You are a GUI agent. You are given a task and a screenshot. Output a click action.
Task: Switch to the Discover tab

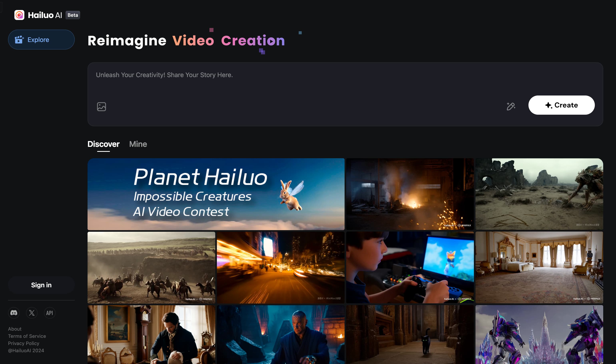pos(104,144)
